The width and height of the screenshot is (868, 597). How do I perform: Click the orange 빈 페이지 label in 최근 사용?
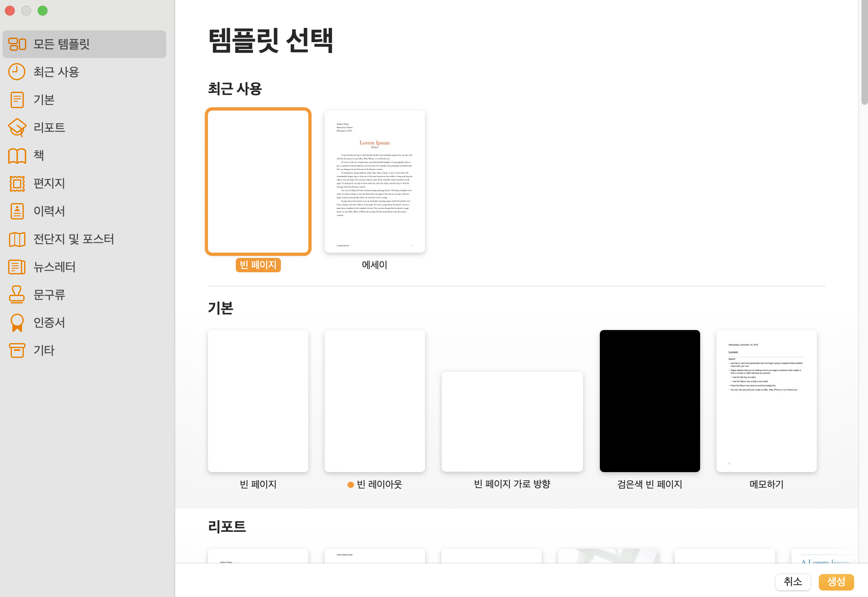tap(258, 265)
